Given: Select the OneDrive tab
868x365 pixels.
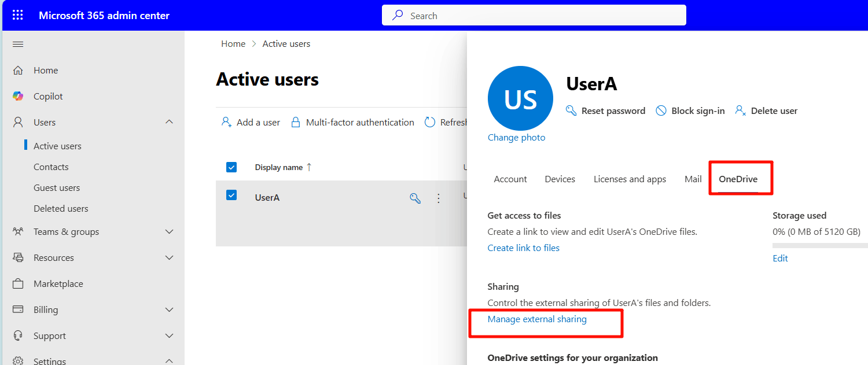Looking at the screenshot, I should tap(738, 179).
